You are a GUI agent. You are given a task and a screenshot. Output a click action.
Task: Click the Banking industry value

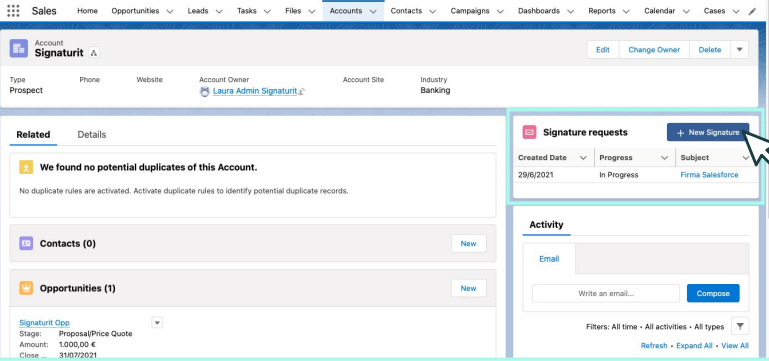coord(435,90)
